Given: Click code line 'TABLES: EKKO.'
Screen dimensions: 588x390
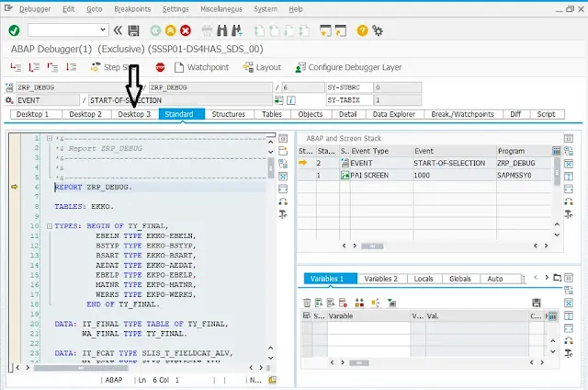Looking at the screenshot, I should (84, 206).
